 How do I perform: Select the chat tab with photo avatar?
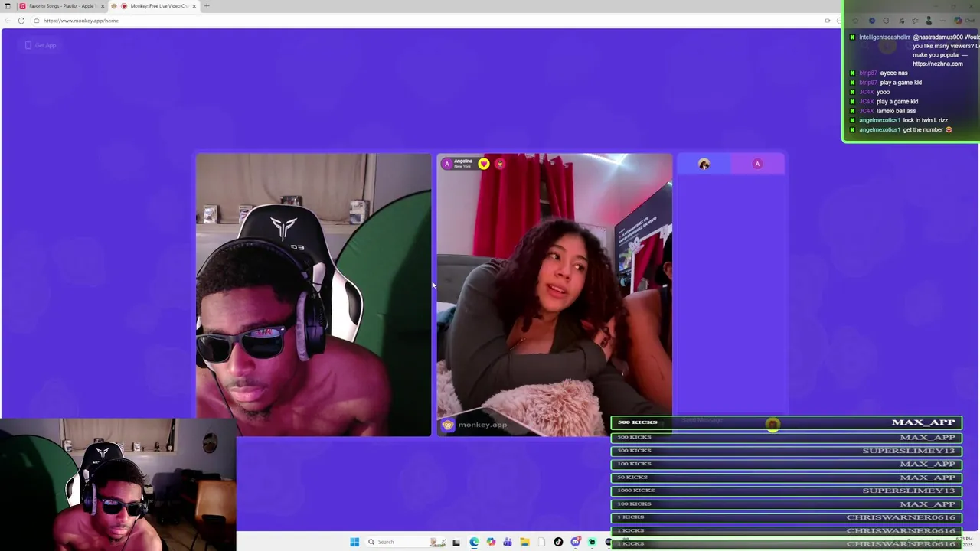[704, 164]
